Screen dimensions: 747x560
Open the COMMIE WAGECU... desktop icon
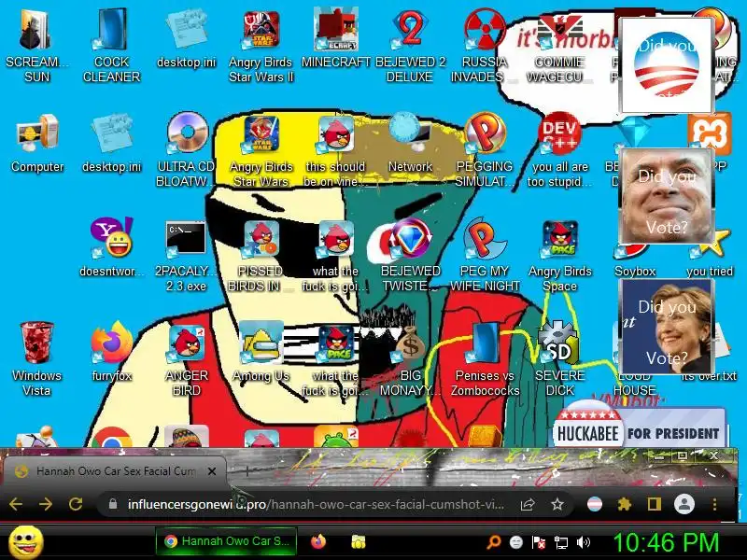click(x=559, y=45)
